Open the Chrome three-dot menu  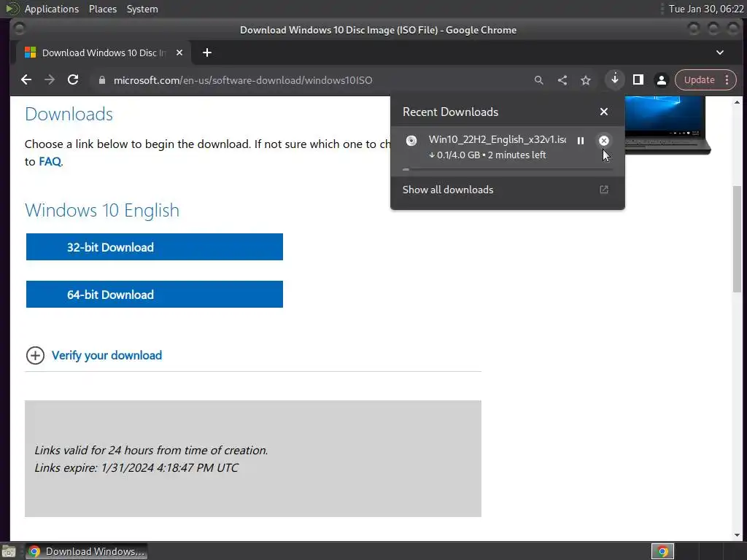727,80
